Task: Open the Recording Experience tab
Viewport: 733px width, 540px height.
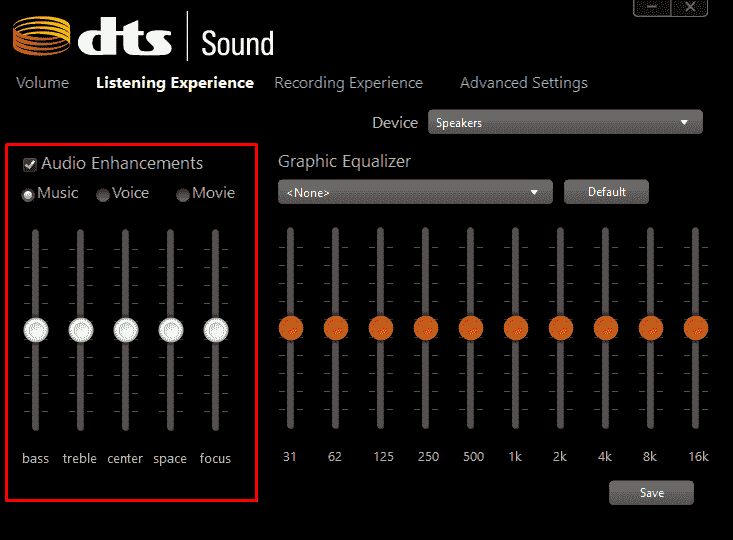Action: point(348,83)
